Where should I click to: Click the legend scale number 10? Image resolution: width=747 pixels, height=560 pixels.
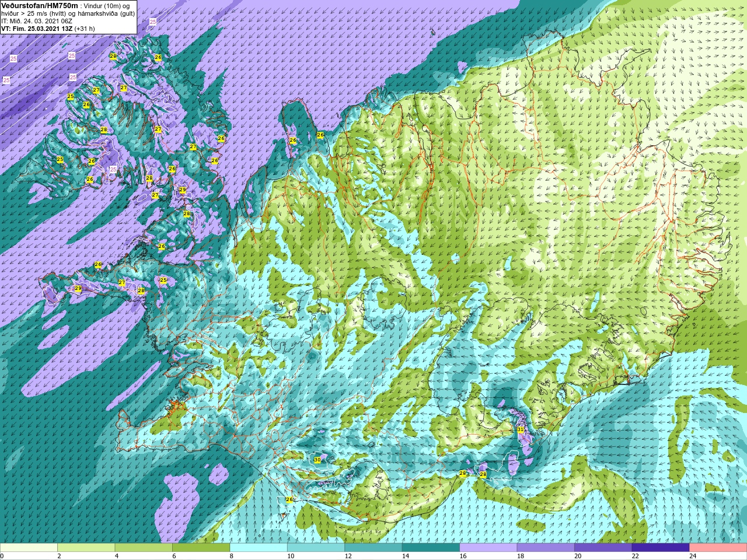point(291,556)
